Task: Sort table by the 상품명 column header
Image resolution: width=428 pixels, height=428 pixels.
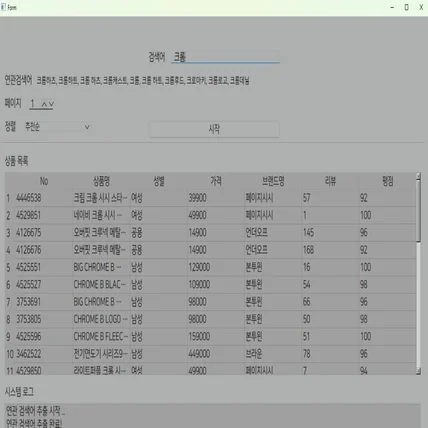Action: 101,181
